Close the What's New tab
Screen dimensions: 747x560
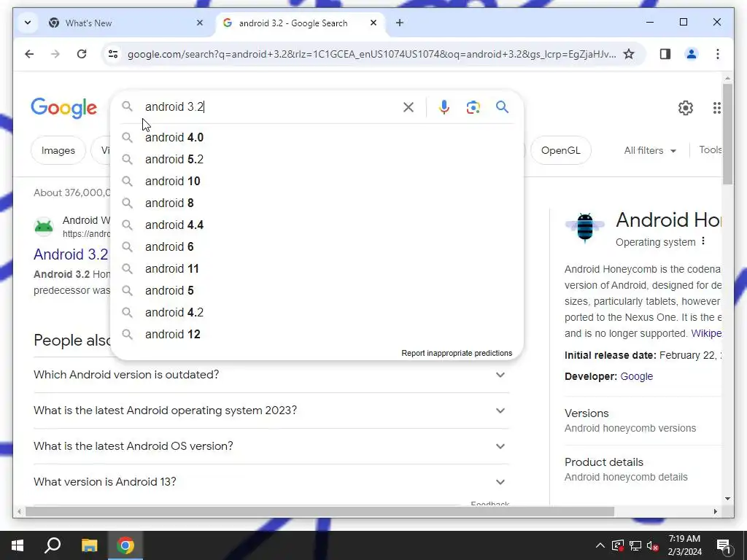(200, 23)
